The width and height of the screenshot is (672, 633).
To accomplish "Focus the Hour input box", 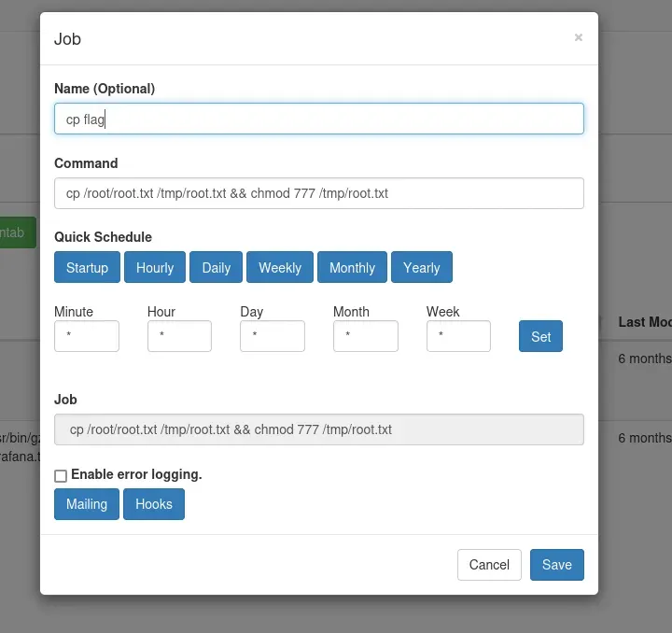I will 179,336.
